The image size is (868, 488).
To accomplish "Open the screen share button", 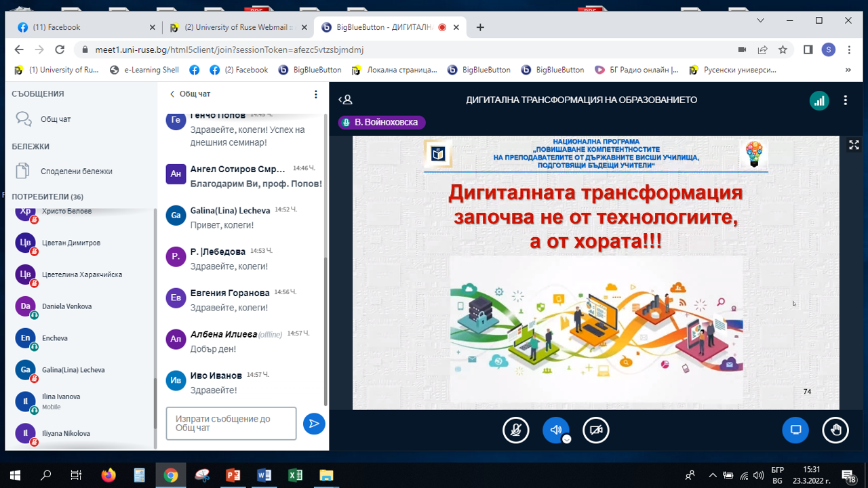I will point(795,430).
